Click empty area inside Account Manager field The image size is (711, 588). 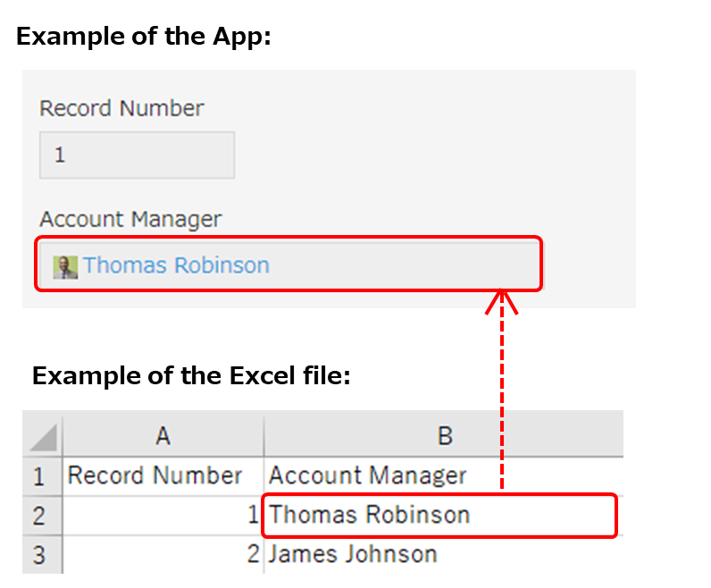[402, 265]
